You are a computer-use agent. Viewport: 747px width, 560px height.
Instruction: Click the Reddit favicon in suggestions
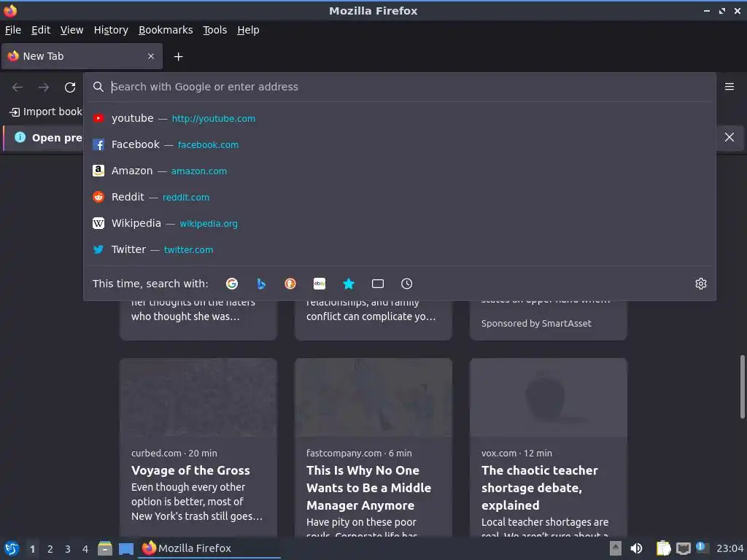[98, 197]
